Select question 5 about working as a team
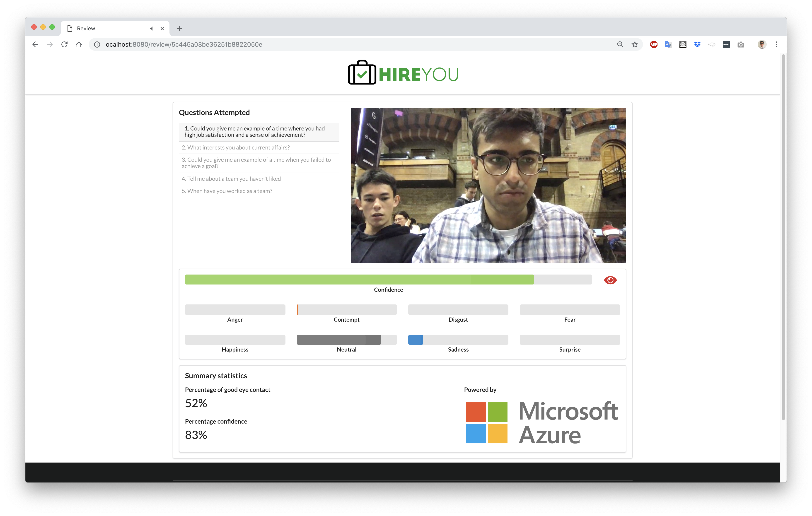Screen dimensions: 812x516 coord(227,191)
